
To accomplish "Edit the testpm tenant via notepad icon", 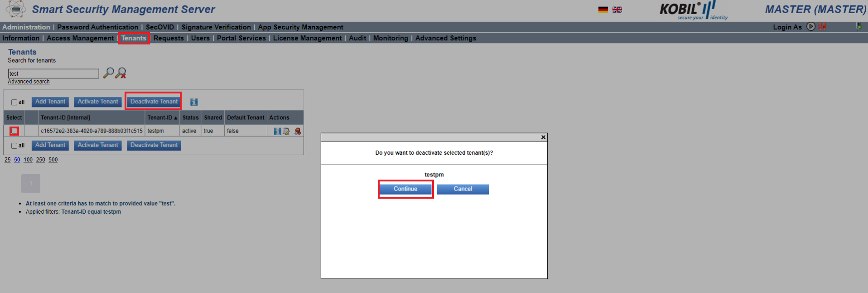I will [x=286, y=131].
